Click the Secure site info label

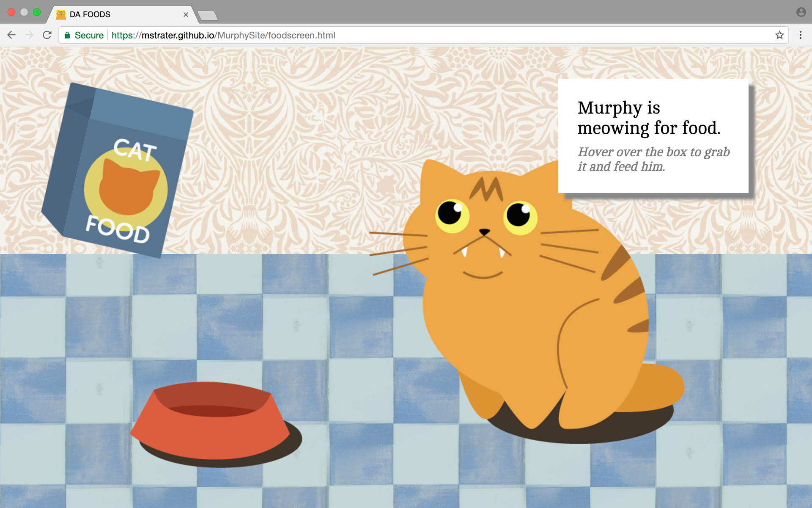point(89,35)
